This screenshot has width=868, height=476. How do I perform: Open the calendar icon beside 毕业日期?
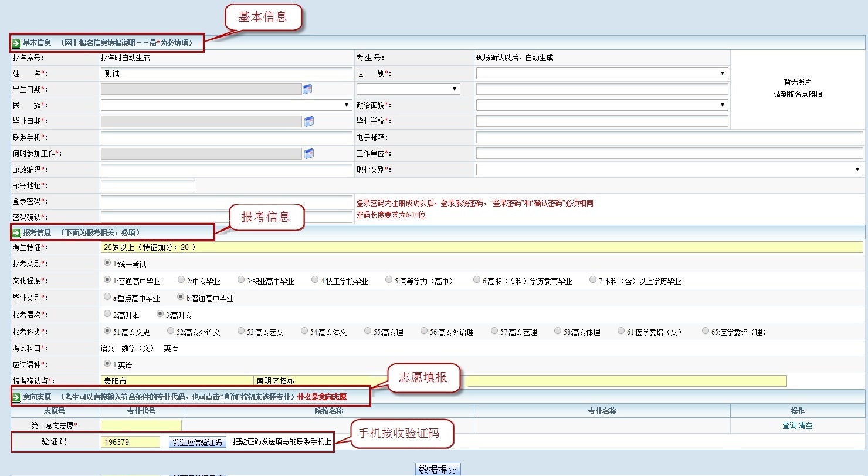coord(309,120)
